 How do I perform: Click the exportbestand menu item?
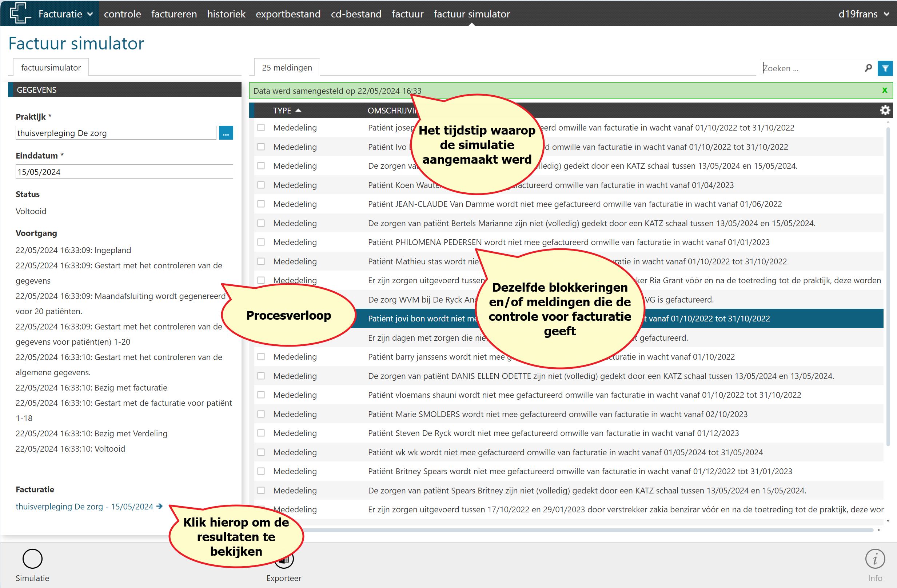point(288,14)
